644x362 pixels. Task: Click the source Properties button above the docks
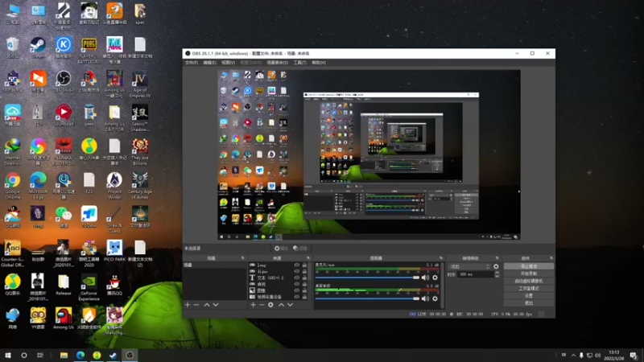281,249
